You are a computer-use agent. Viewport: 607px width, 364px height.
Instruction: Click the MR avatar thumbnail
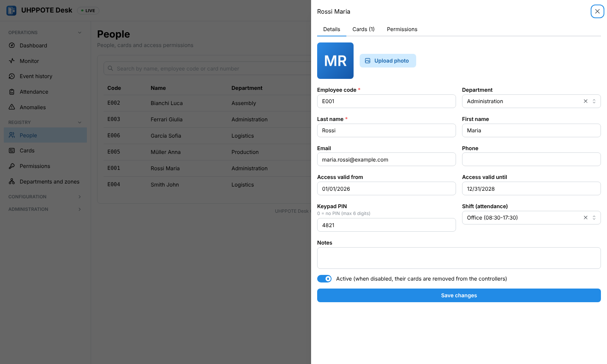335,61
